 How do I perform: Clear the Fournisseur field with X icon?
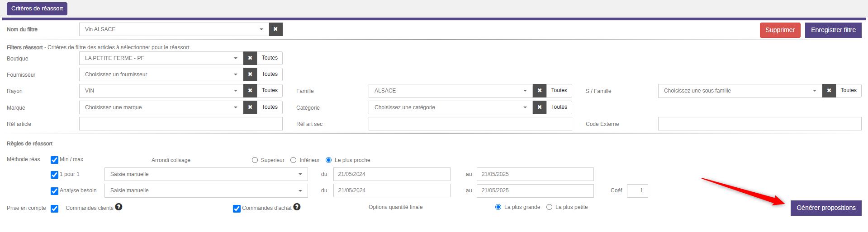(x=250, y=74)
